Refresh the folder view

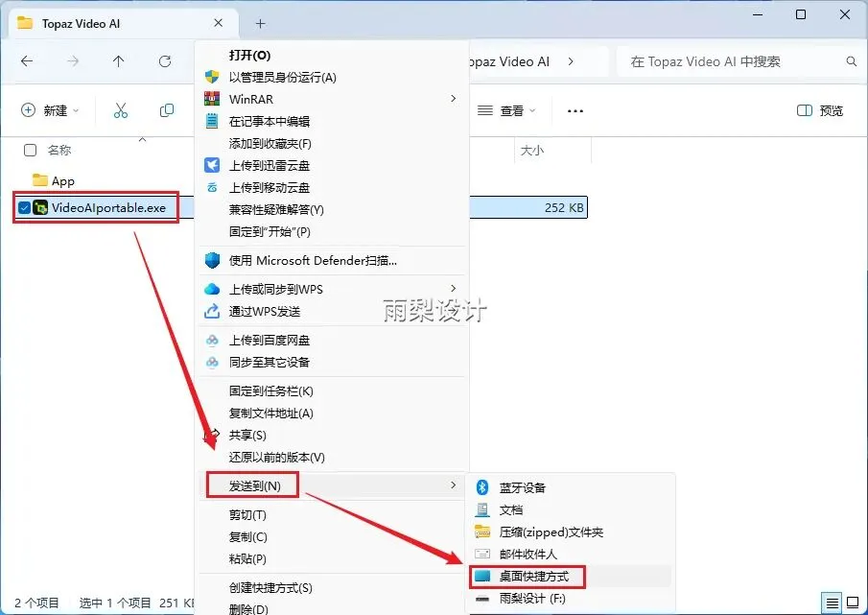coord(164,61)
